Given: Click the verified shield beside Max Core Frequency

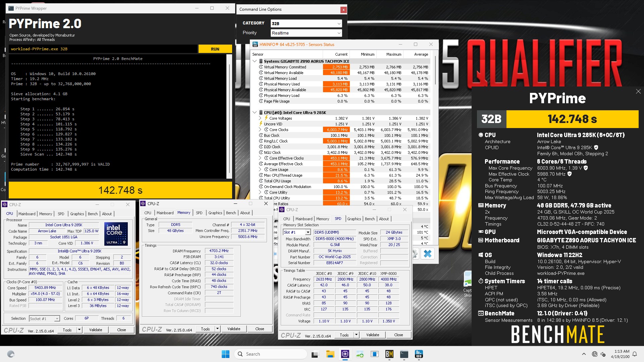Looking at the screenshot, I should point(586,168).
